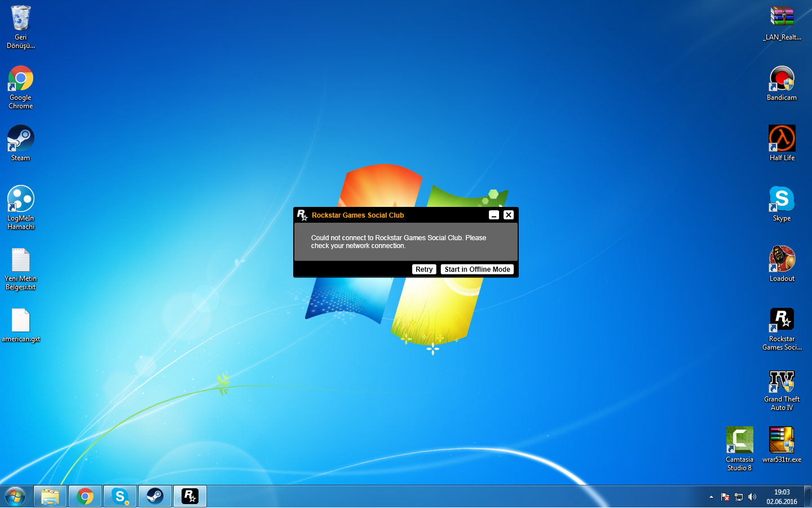Viewport: 812px width, 508px height.
Task: Open Chrome from the taskbar
Action: tap(85, 496)
